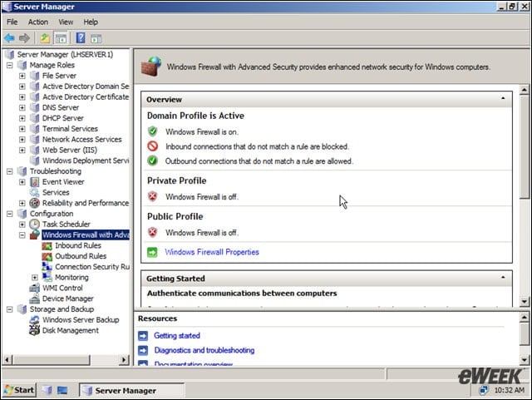Click the Windows Server Backup icon

click(34, 320)
